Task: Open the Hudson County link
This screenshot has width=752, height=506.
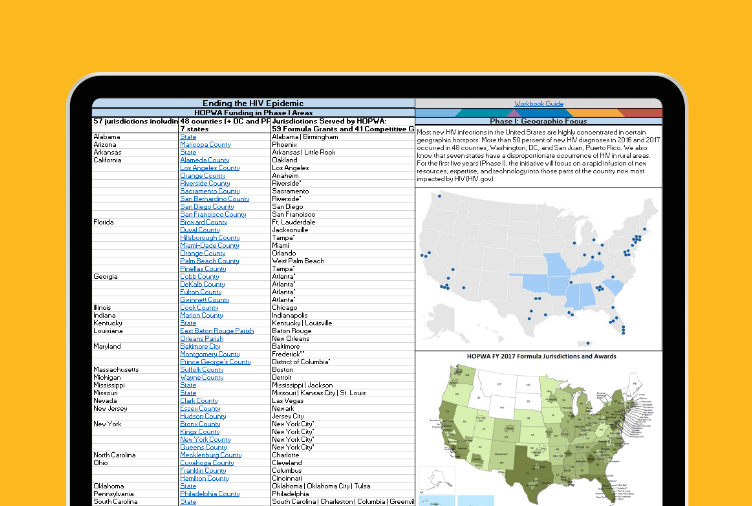Action: [x=203, y=416]
